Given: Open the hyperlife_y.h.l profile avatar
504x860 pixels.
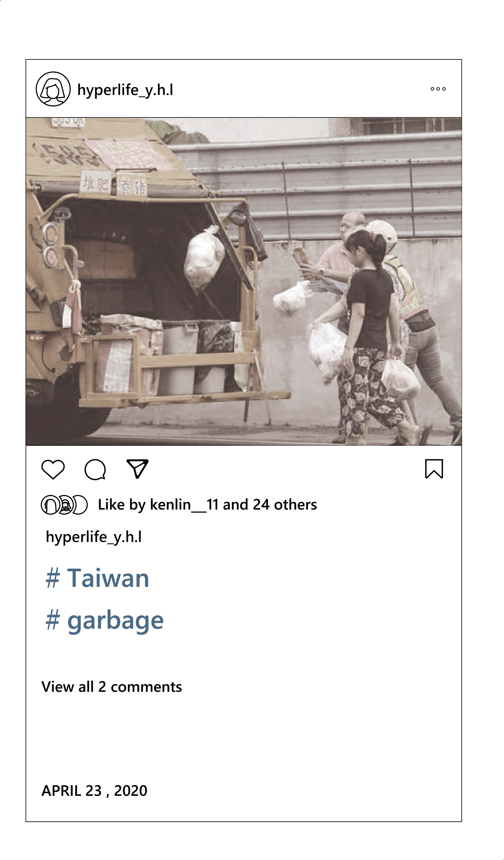Looking at the screenshot, I should tap(53, 89).
